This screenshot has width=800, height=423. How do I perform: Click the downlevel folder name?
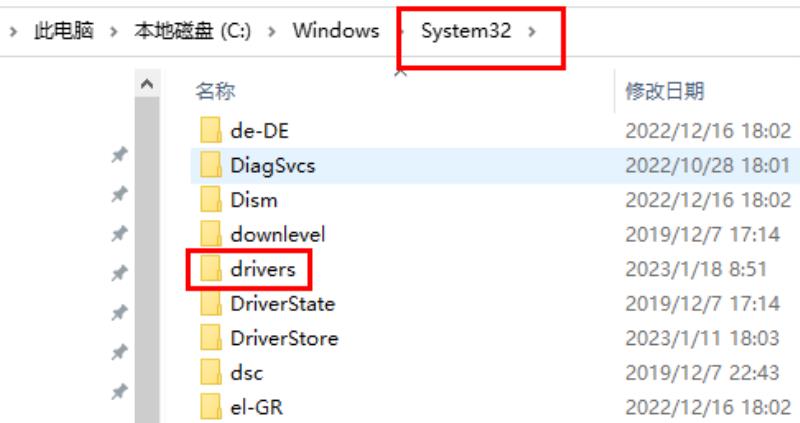tap(278, 235)
